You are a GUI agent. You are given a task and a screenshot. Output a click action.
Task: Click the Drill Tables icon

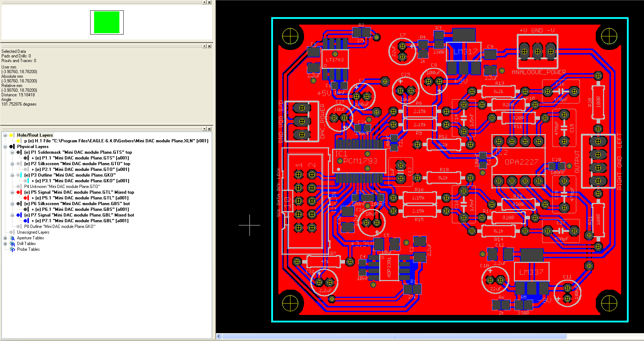(12, 244)
